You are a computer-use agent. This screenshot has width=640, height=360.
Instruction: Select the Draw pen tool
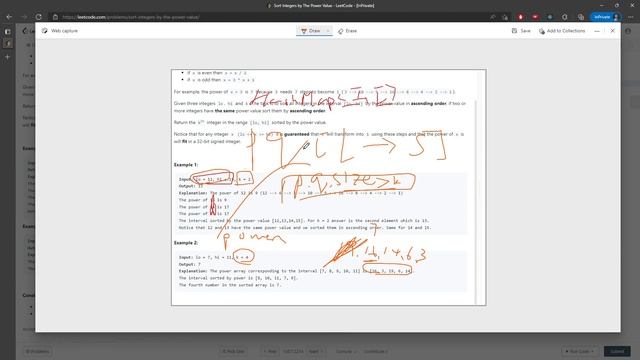tap(310, 31)
